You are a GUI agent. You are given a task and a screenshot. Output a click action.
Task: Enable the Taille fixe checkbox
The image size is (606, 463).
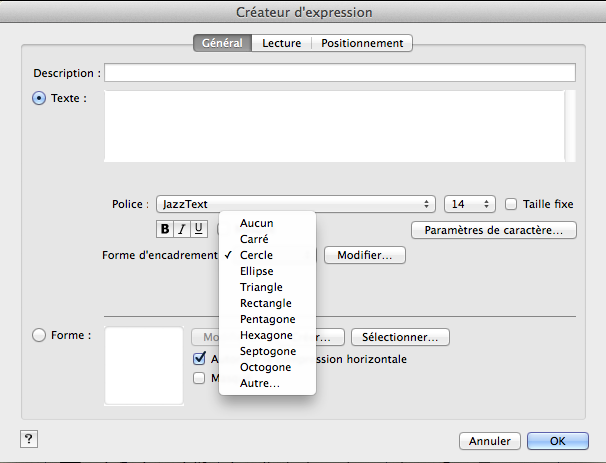511,204
